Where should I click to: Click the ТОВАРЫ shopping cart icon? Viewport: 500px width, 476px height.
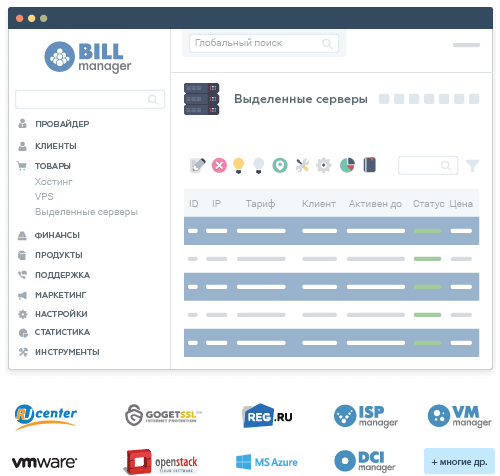[x=22, y=166]
